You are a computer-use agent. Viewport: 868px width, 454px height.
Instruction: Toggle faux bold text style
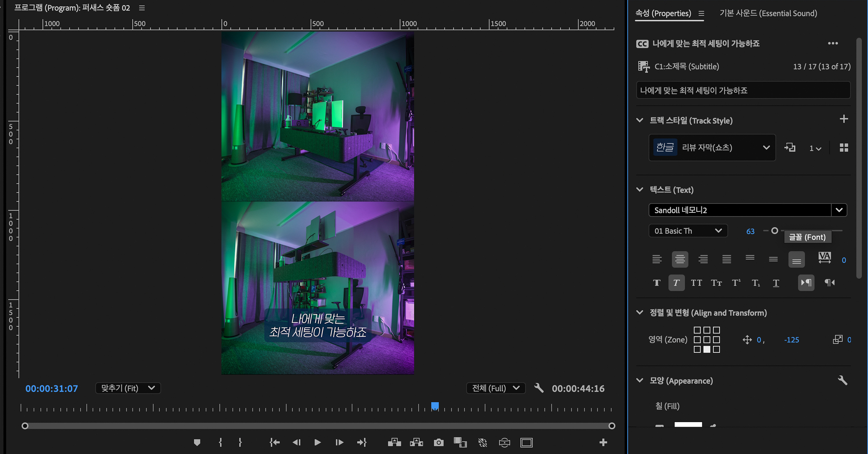(x=656, y=283)
